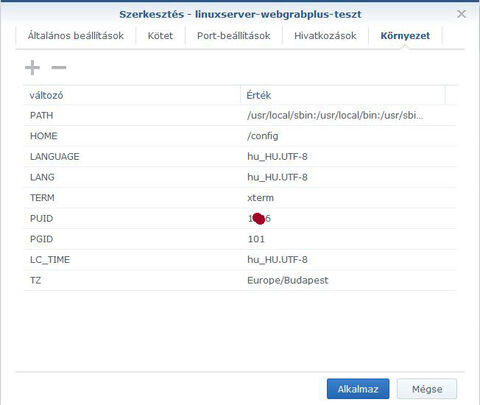Select the PUID variable row
The width and height of the screenshot is (480, 405).
(x=240, y=219)
